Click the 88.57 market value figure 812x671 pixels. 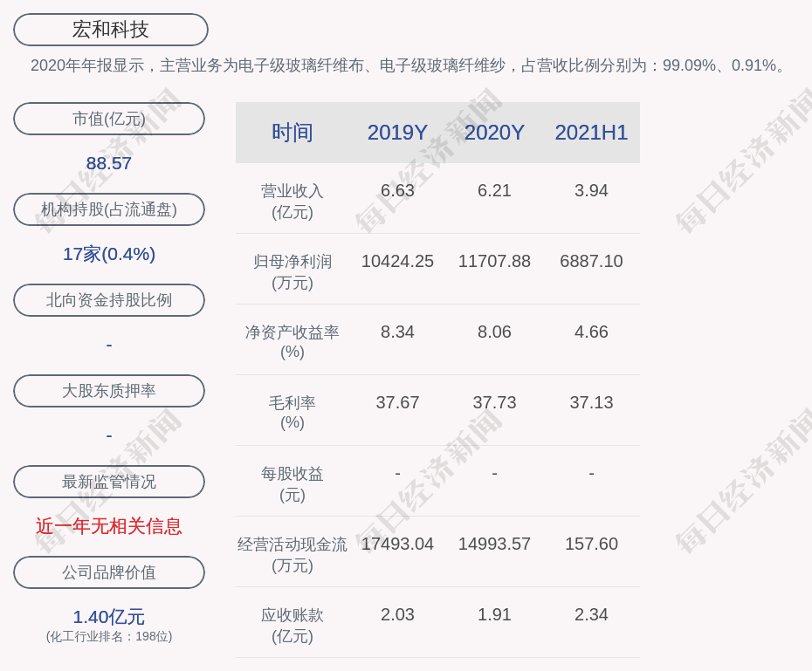point(109,163)
